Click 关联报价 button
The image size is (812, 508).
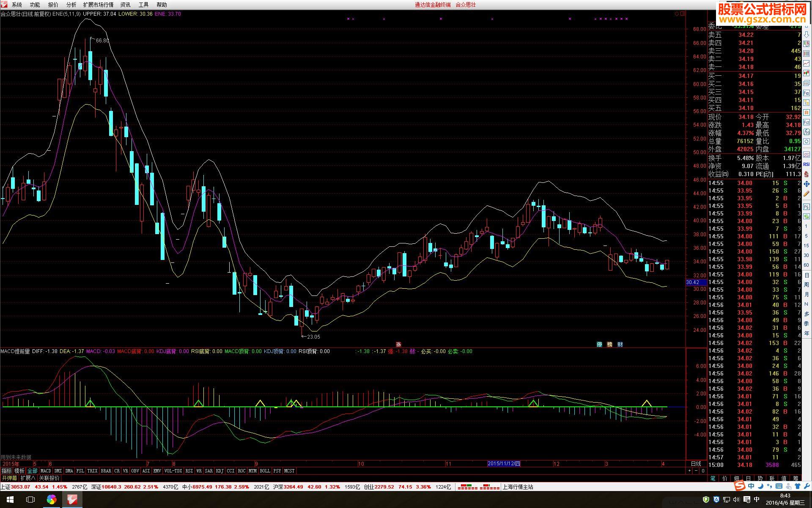click(49, 478)
